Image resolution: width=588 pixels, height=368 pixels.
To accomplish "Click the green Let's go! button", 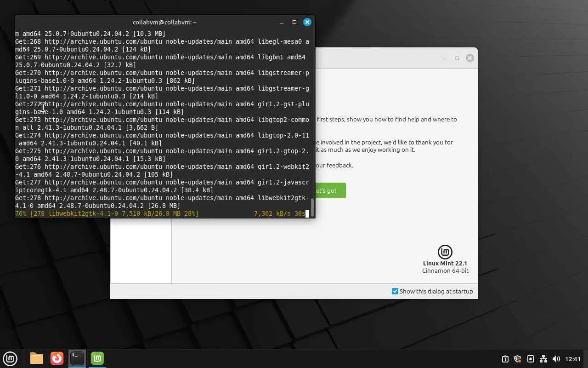I will coord(330,190).
